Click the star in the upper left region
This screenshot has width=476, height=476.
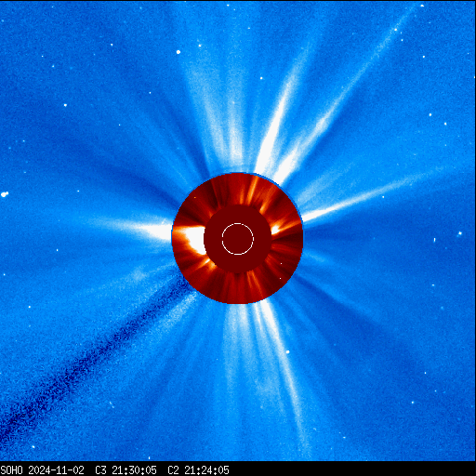pyautogui.click(x=65, y=105)
